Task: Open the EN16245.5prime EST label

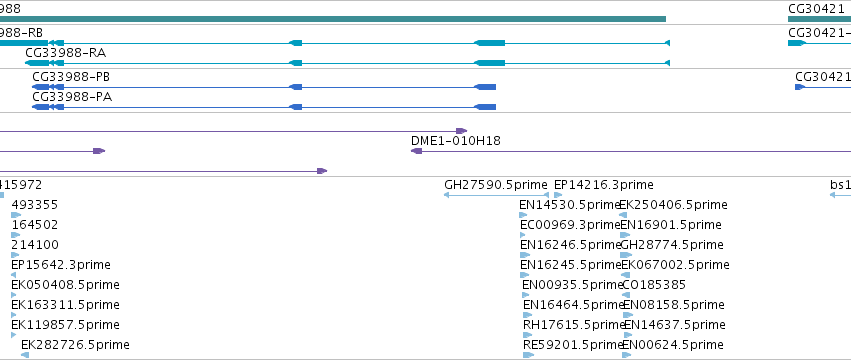Action: [x=570, y=265]
